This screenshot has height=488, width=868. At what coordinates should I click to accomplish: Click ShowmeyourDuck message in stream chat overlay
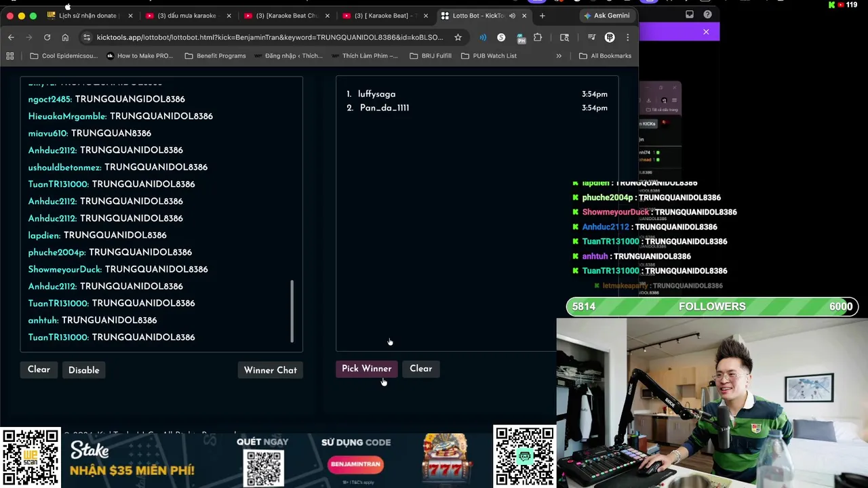(x=655, y=212)
